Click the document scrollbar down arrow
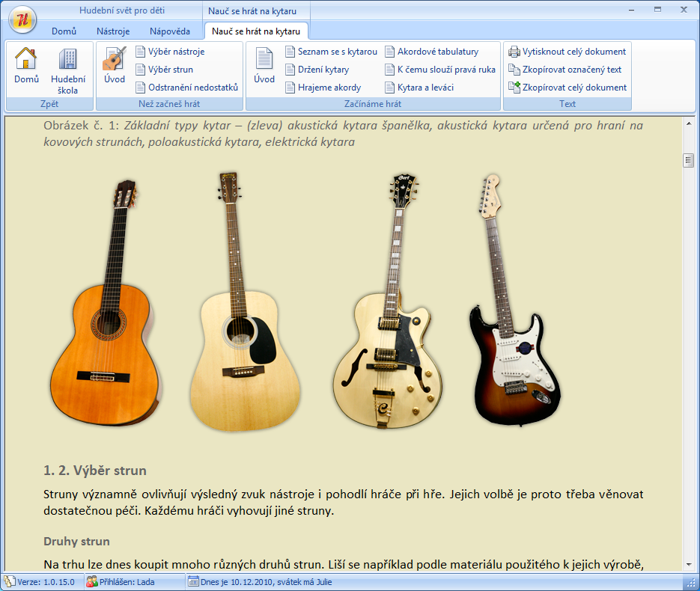700x591 pixels. 689,564
